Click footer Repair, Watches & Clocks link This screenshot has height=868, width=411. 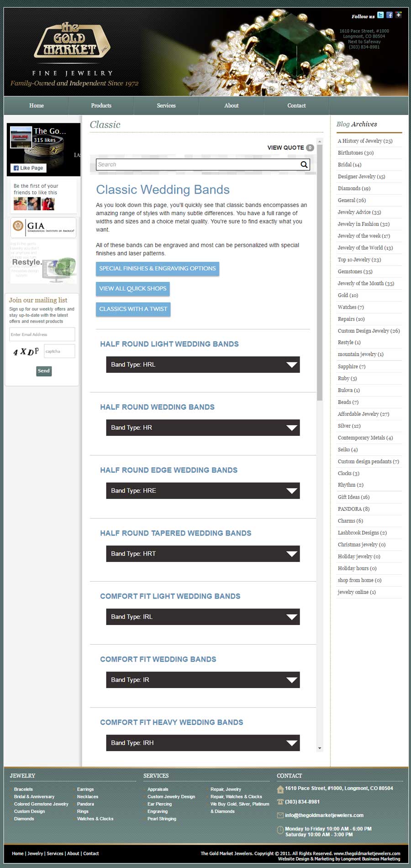(x=236, y=797)
